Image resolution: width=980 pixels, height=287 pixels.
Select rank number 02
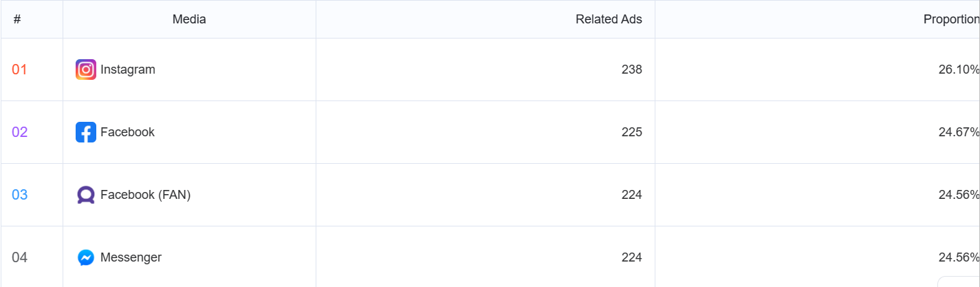coord(19,132)
